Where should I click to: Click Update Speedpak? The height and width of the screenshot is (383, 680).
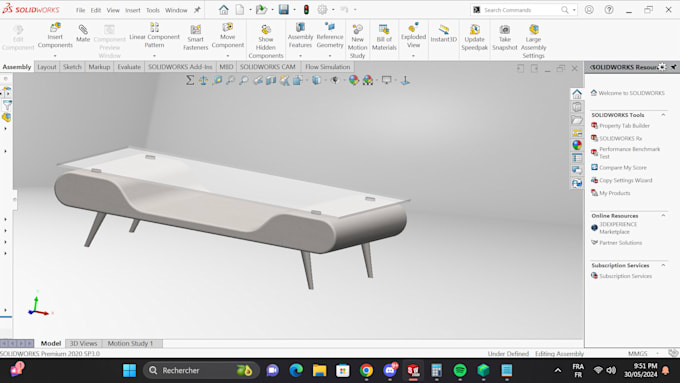click(474, 37)
